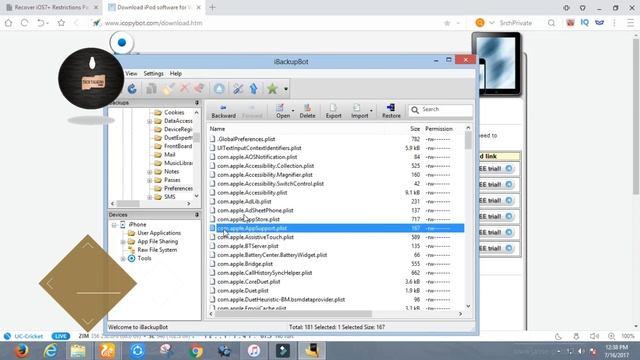Select the Mail folder in tree
Viewport: 640px width, 360px height.
tap(169, 155)
